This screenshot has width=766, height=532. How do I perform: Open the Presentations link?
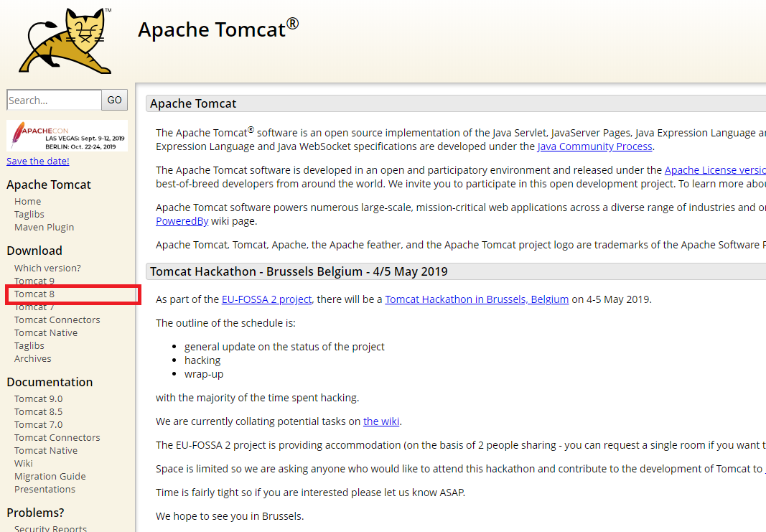click(x=45, y=490)
